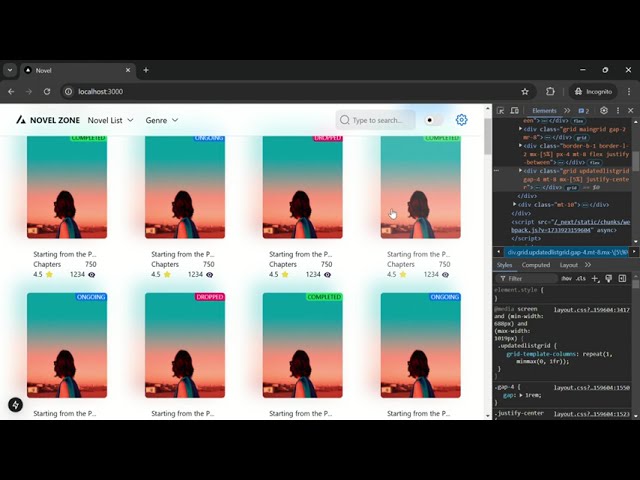
Task: Expand the border-b-1 div node
Action: tap(520, 145)
